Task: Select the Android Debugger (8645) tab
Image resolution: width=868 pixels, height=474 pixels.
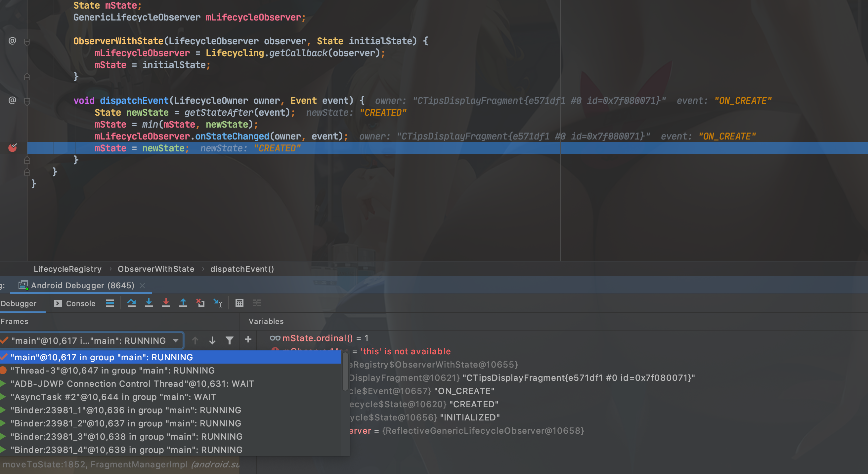Action: tap(82, 286)
